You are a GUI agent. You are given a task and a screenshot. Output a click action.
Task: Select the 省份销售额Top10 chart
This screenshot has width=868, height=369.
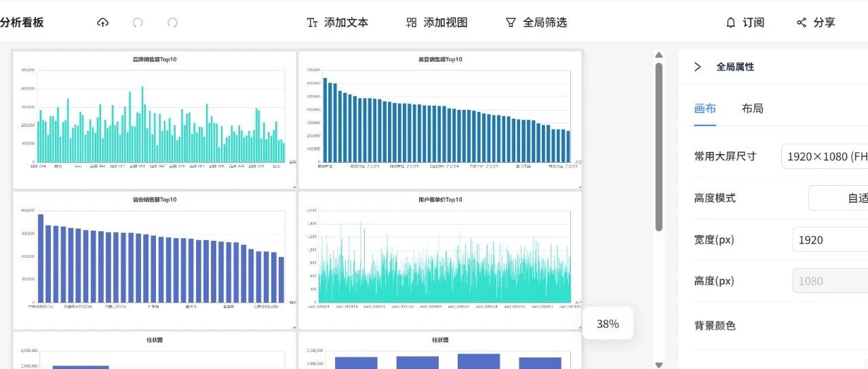point(155,260)
